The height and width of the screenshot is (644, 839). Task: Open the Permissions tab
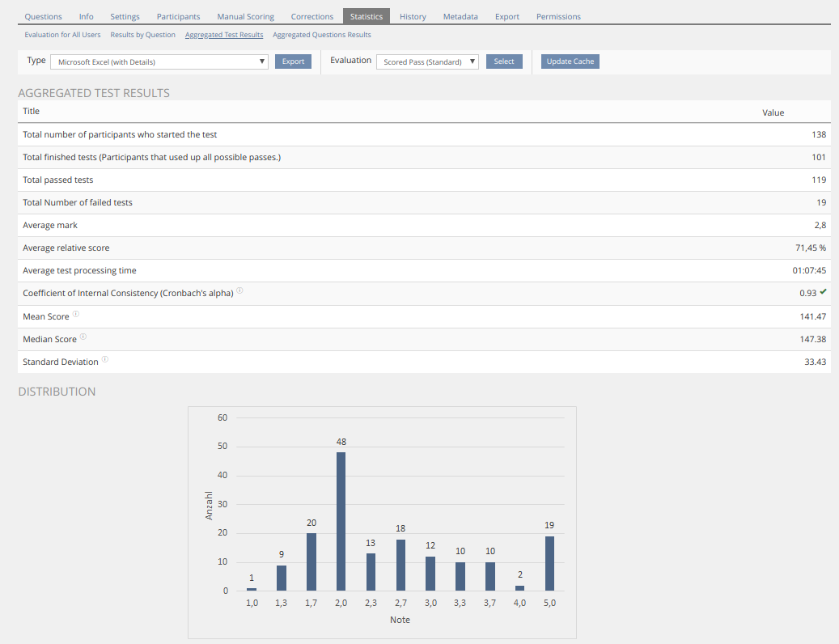[x=558, y=16]
